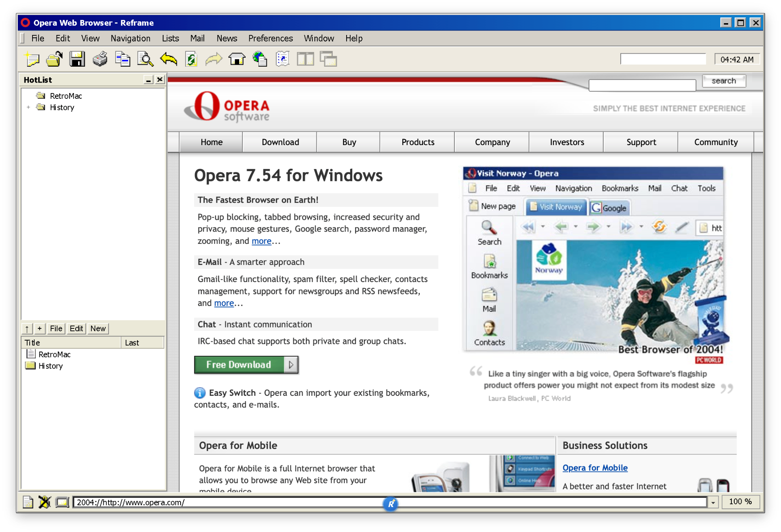This screenshot has width=781, height=532.
Task: Click the RetroMac folder icon in HotList tree
Action: point(41,96)
